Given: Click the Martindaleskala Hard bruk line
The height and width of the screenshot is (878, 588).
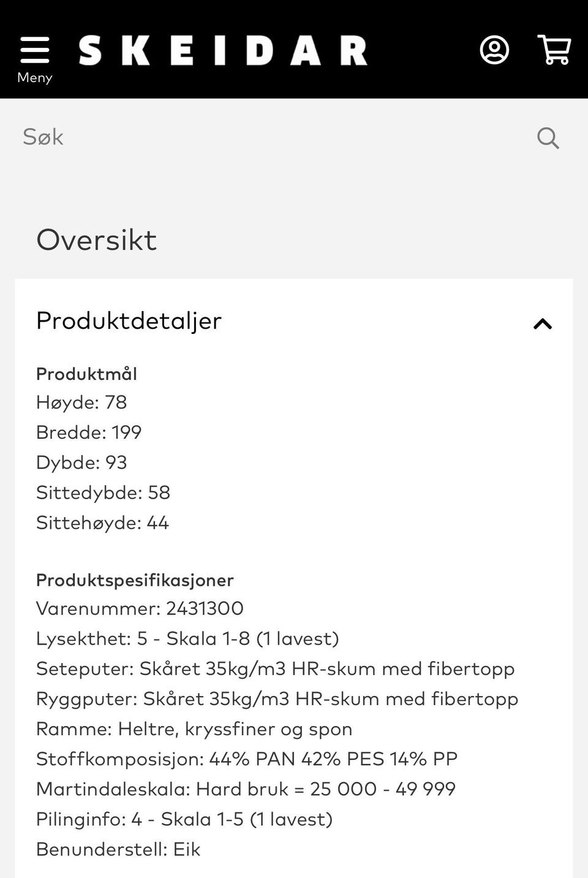Looking at the screenshot, I should pyautogui.click(x=246, y=789).
